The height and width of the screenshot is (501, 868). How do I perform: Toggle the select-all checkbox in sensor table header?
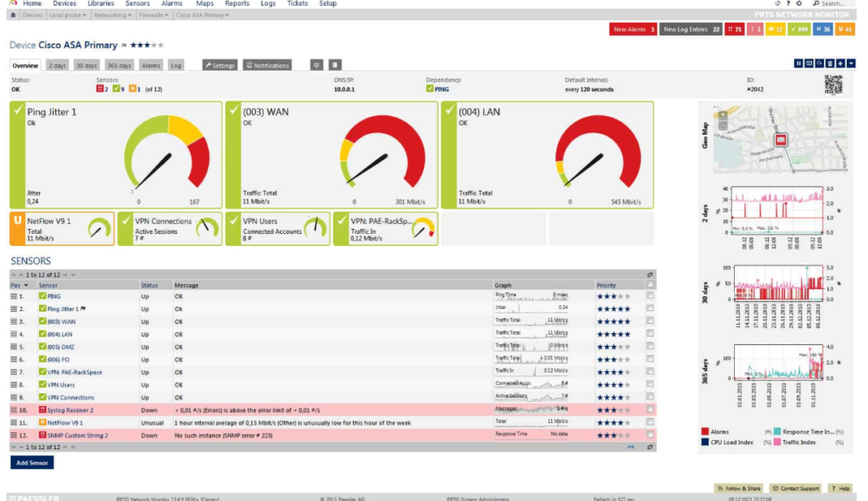point(650,286)
